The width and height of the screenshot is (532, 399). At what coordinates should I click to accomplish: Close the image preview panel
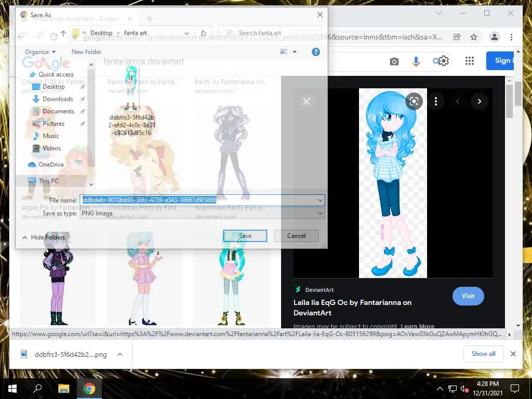pos(307,101)
